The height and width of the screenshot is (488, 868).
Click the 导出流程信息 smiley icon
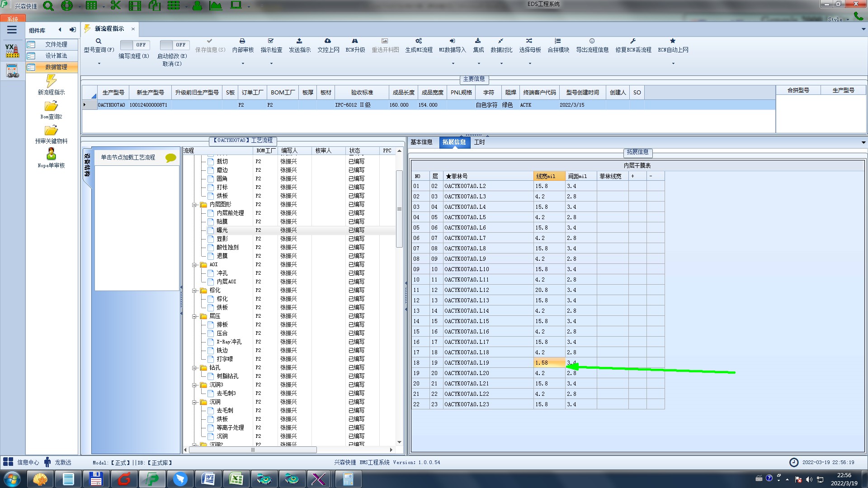click(592, 41)
